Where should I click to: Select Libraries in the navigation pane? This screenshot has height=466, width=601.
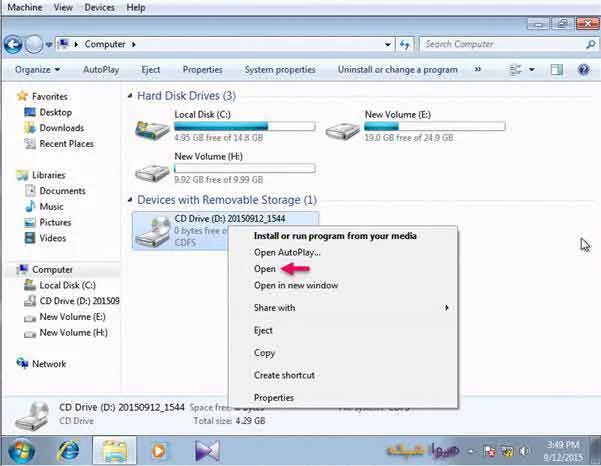coord(49,175)
